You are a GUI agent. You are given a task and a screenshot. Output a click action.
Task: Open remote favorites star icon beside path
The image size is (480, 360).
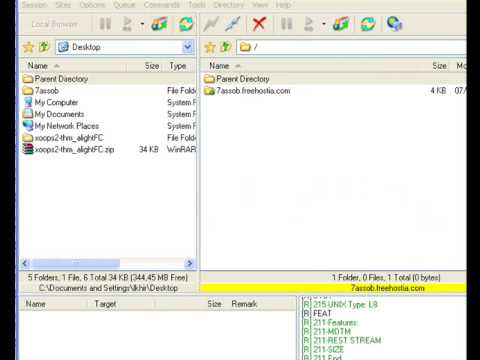(210, 47)
